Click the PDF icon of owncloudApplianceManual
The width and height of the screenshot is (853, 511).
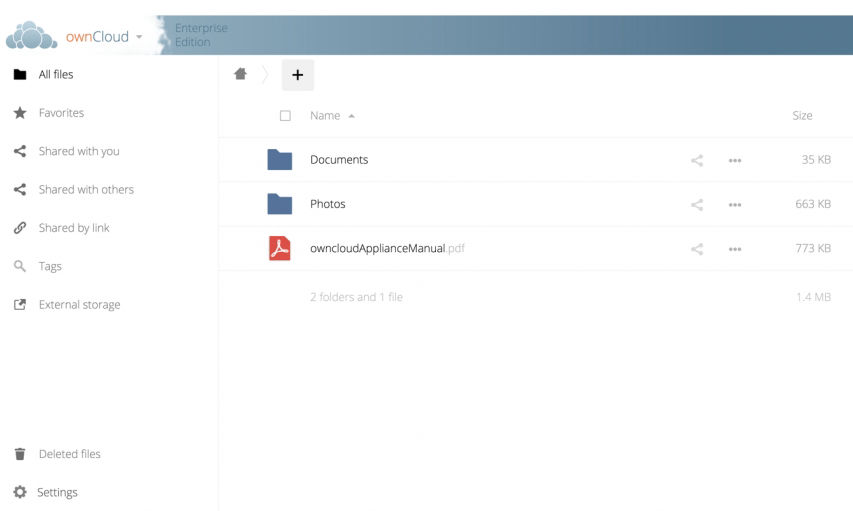coord(280,248)
